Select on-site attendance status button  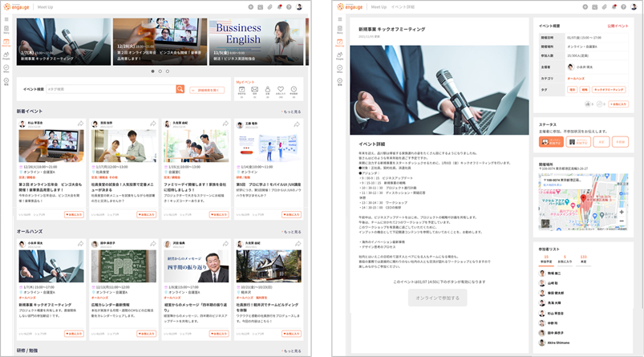pyautogui.click(x=578, y=142)
